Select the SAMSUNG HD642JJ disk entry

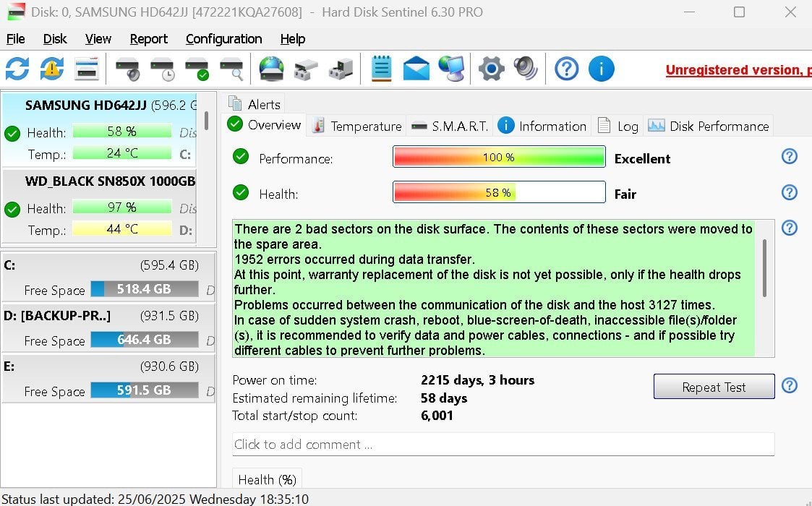coord(100,129)
